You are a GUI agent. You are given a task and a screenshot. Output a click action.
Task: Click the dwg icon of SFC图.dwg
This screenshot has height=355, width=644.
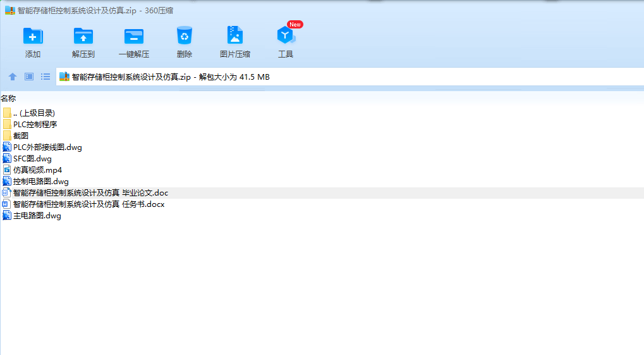[x=7, y=159]
